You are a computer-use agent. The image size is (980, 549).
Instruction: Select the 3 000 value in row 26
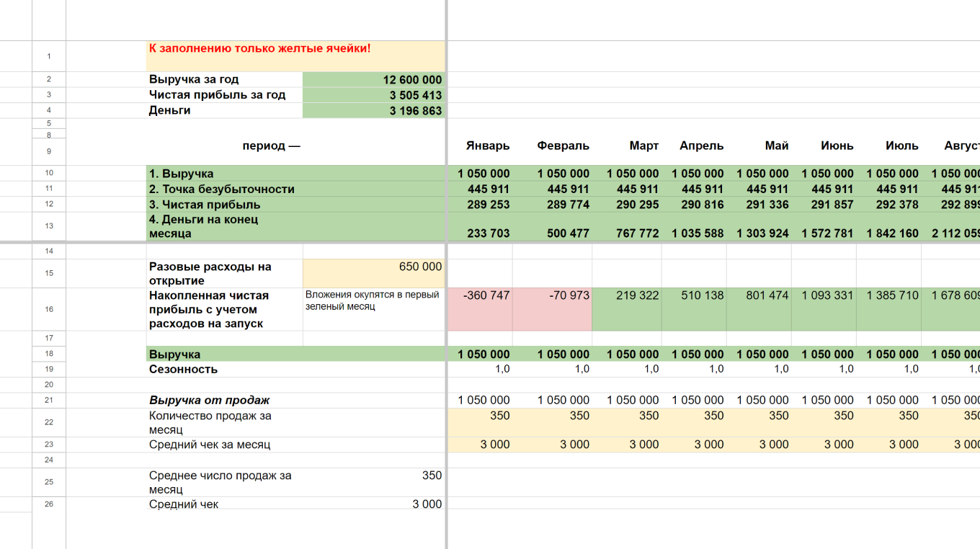427,504
